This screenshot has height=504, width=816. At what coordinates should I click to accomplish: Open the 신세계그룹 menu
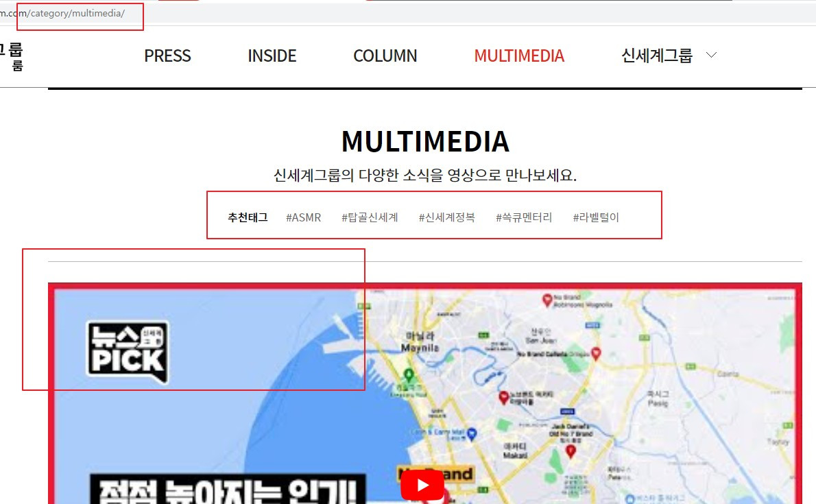(657, 55)
